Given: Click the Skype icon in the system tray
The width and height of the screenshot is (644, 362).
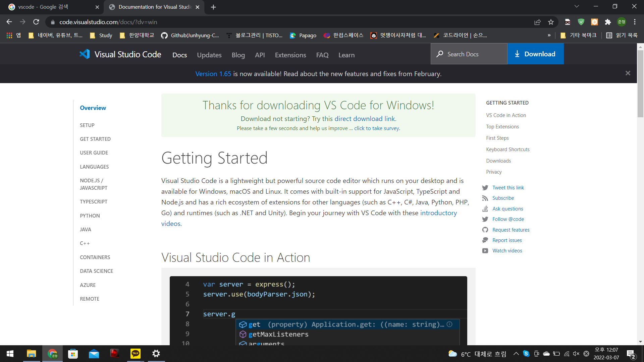Looking at the screenshot, I should [526, 354].
